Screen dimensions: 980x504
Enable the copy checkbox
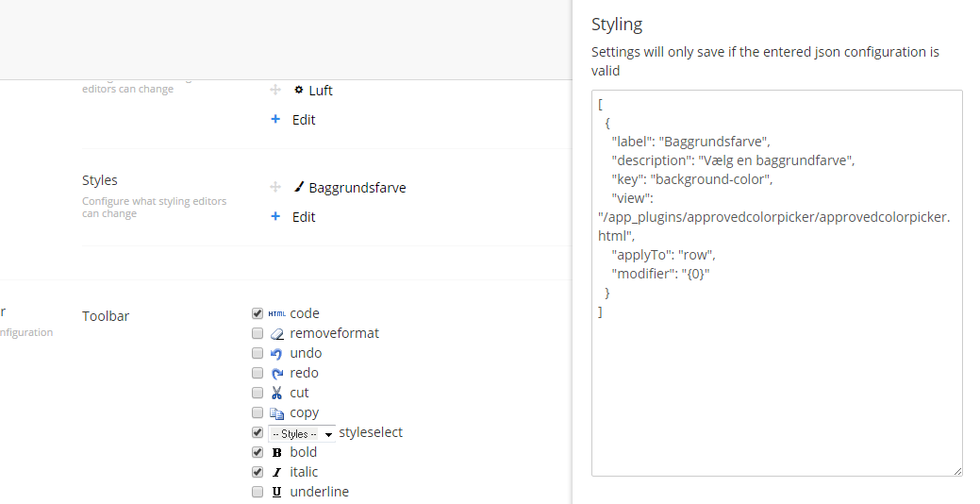[257, 412]
